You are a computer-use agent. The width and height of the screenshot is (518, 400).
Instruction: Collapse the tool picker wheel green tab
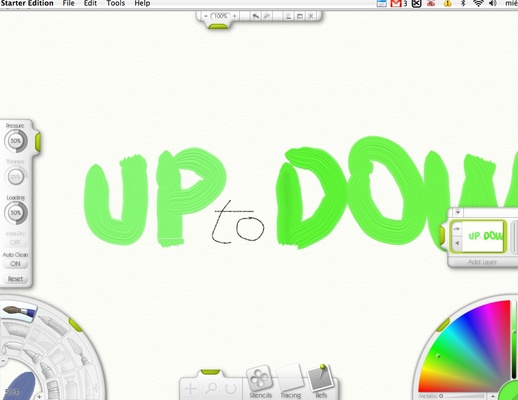tap(75, 325)
